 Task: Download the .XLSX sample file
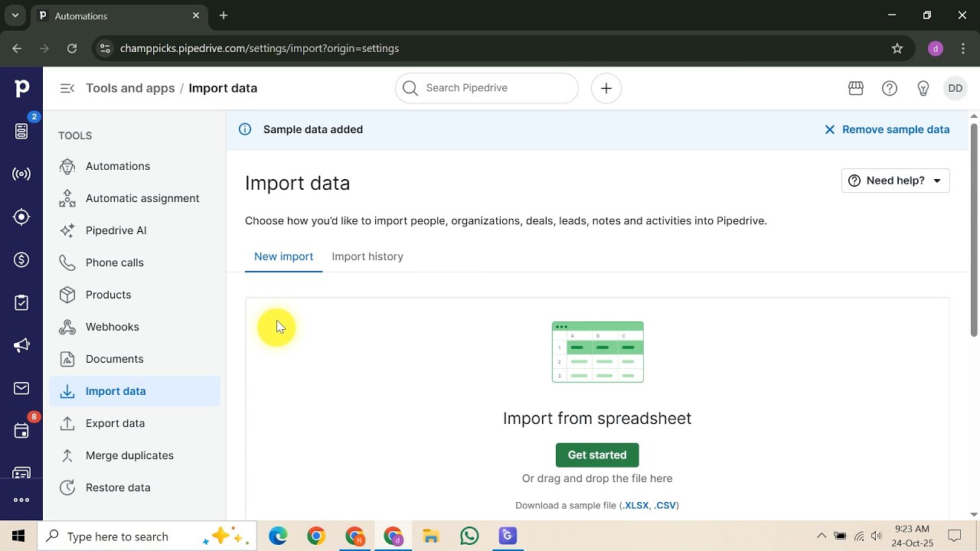tap(635, 505)
